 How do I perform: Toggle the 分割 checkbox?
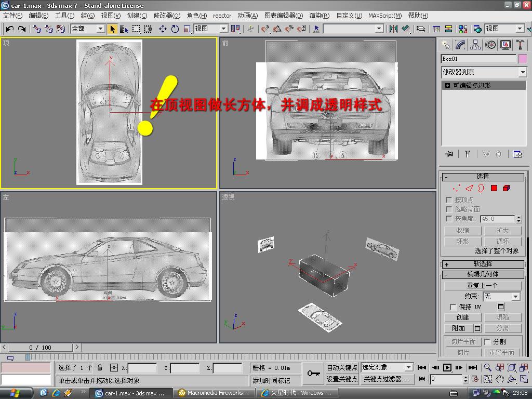point(487,342)
